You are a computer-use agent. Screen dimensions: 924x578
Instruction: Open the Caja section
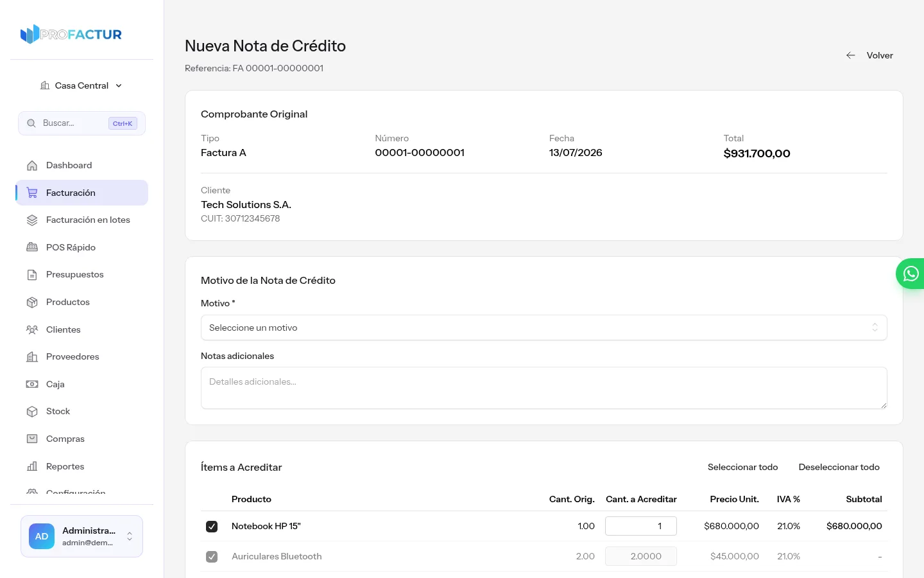(81, 384)
